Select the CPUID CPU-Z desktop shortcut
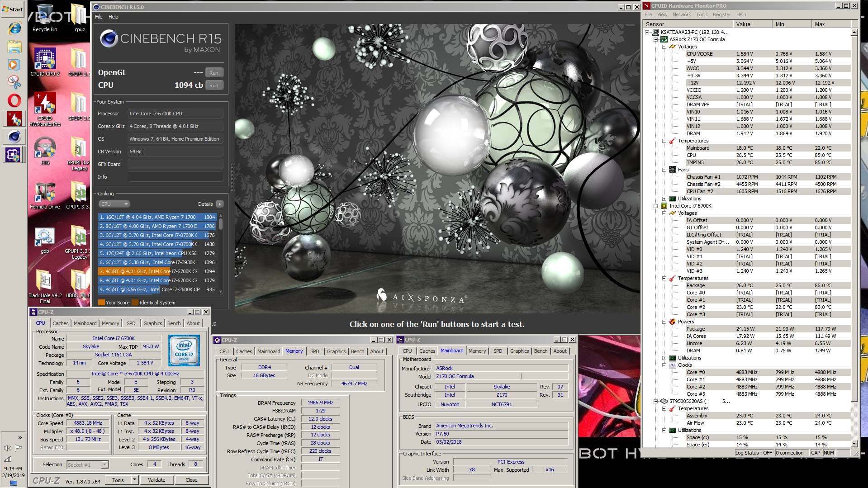Image resolution: width=868 pixels, height=488 pixels. coord(45,62)
